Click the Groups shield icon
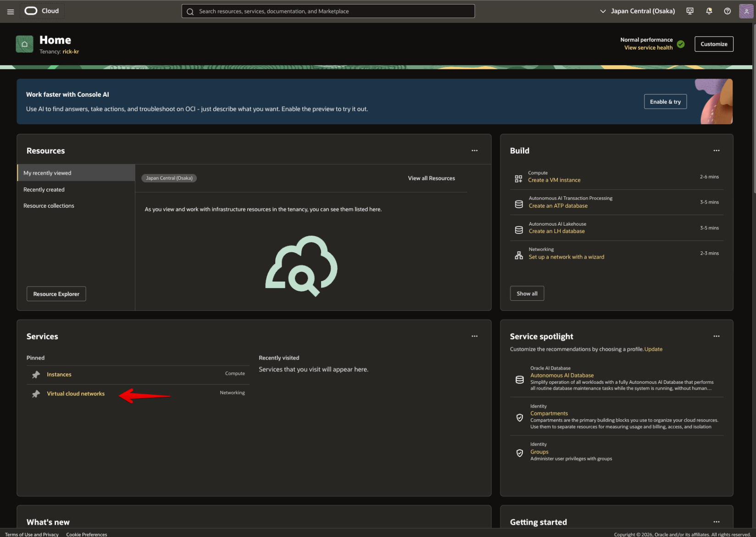Viewport: 756px width, 537px height. click(x=520, y=453)
